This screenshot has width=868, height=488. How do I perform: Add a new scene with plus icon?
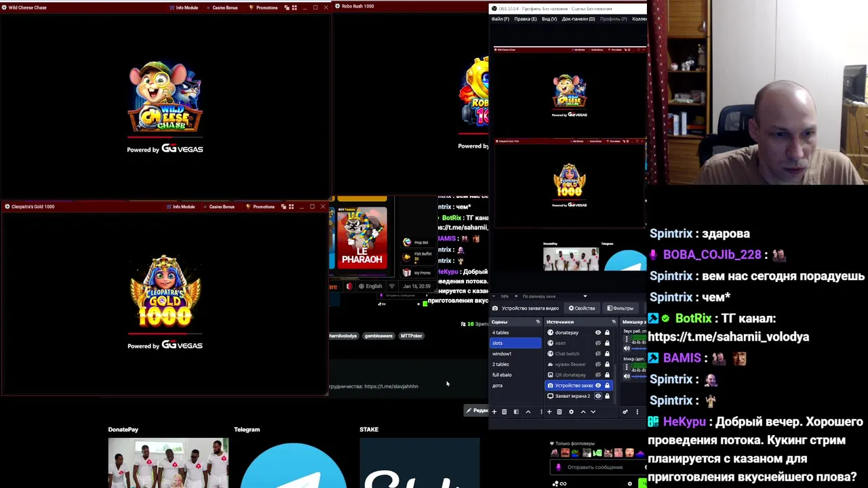coord(494,412)
